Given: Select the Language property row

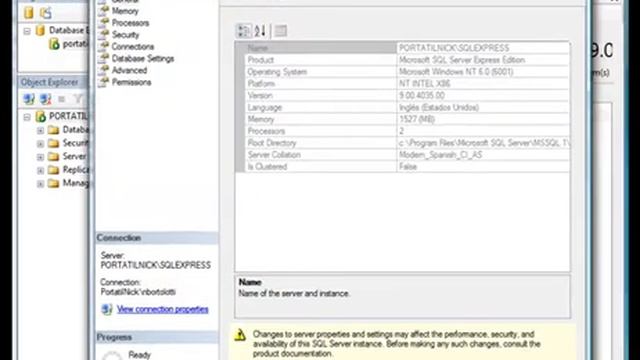Looking at the screenshot, I should click(402, 107).
